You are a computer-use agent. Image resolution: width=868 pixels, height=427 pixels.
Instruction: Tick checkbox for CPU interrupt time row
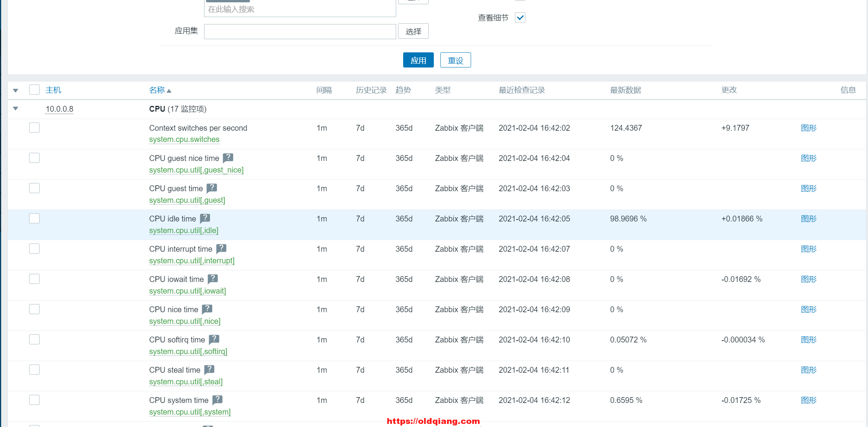(34, 249)
